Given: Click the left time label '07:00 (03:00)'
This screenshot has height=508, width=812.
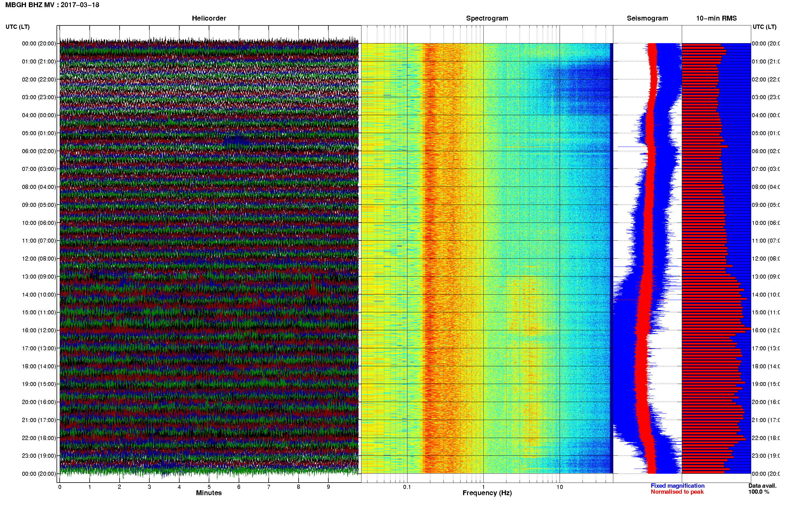Looking at the screenshot, I should point(39,169).
